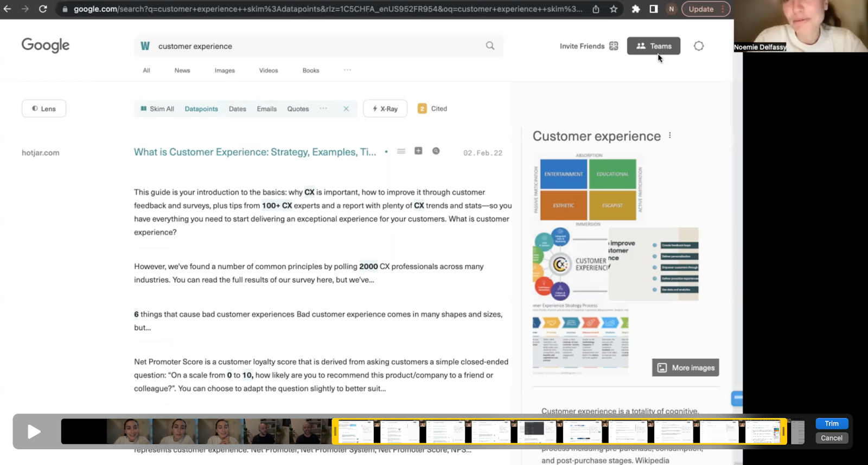This screenshot has width=868, height=465.
Task: Close the skim filter bar
Action: tap(346, 109)
